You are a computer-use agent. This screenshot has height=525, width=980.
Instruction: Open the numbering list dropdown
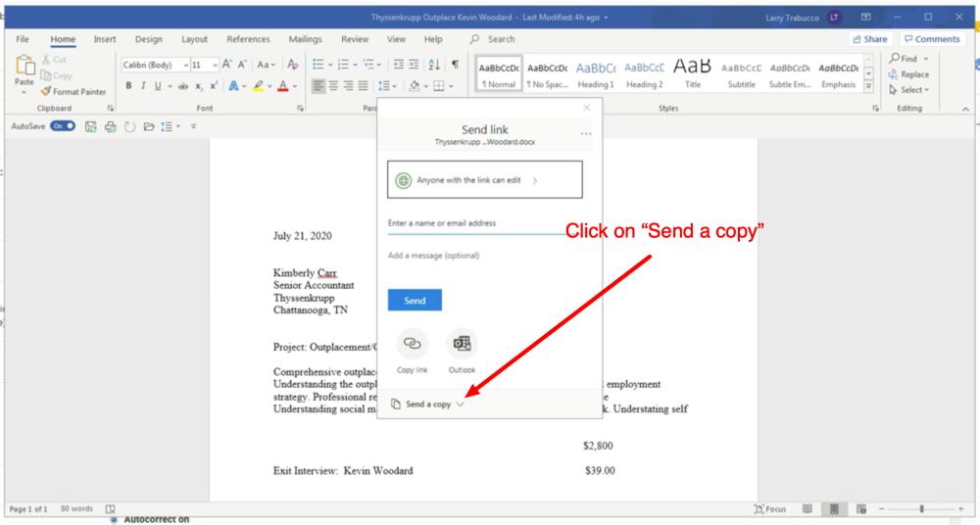pos(355,65)
